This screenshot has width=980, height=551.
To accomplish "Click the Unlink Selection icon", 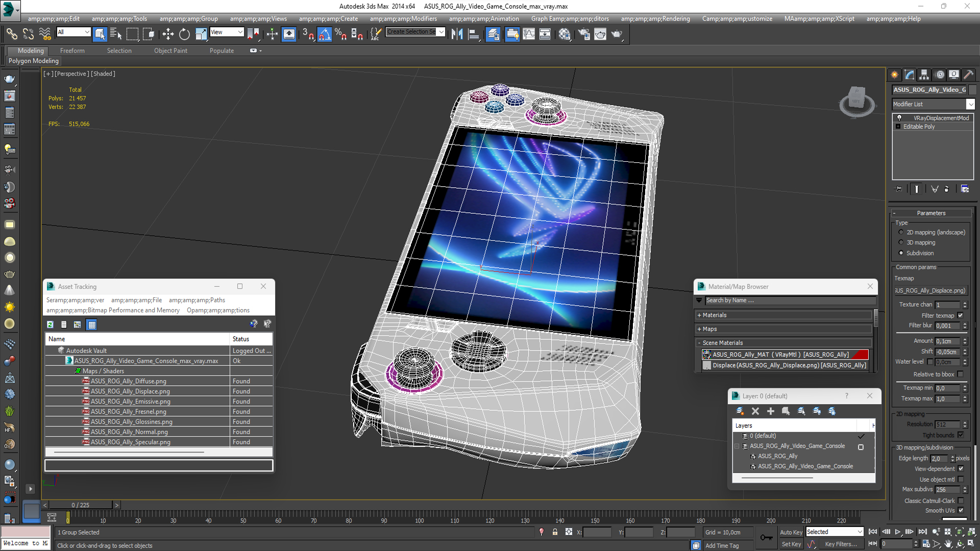I will [28, 34].
